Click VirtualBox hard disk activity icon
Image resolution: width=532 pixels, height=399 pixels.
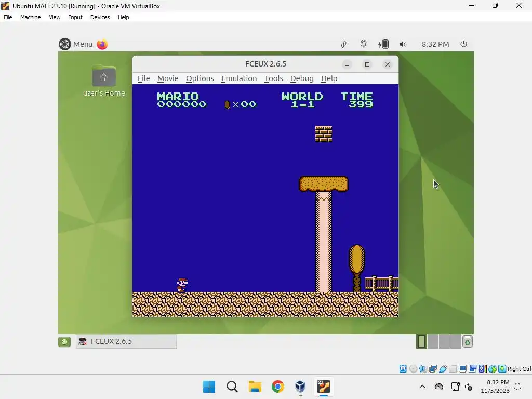click(403, 369)
